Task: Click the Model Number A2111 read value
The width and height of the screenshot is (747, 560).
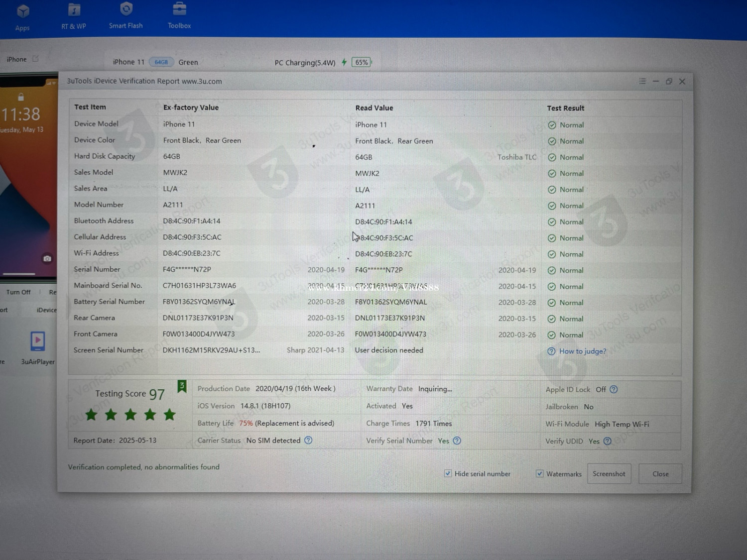Action: (365, 206)
